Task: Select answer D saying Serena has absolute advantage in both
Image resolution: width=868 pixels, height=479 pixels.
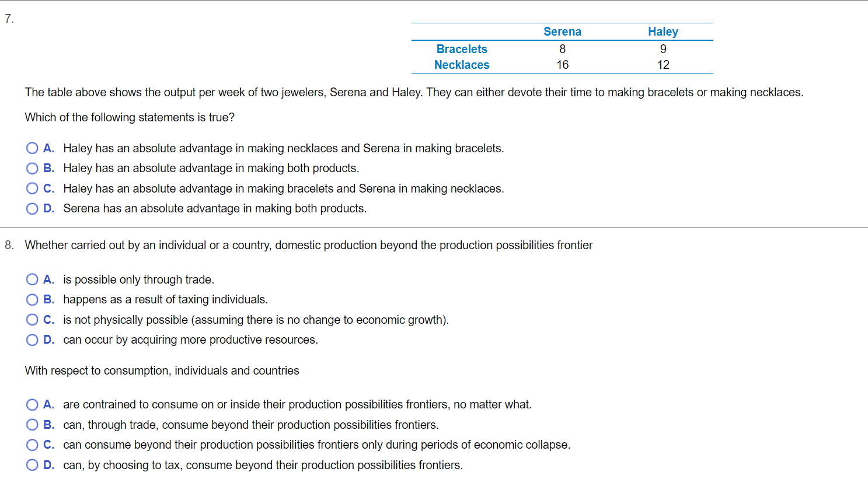Action: pyautogui.click(x=32, y=208)
